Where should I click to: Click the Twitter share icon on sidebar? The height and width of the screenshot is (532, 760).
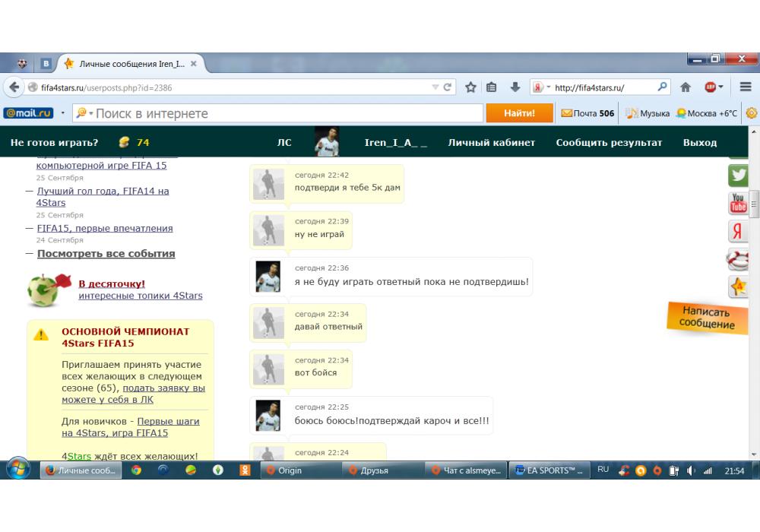point(738,176)
